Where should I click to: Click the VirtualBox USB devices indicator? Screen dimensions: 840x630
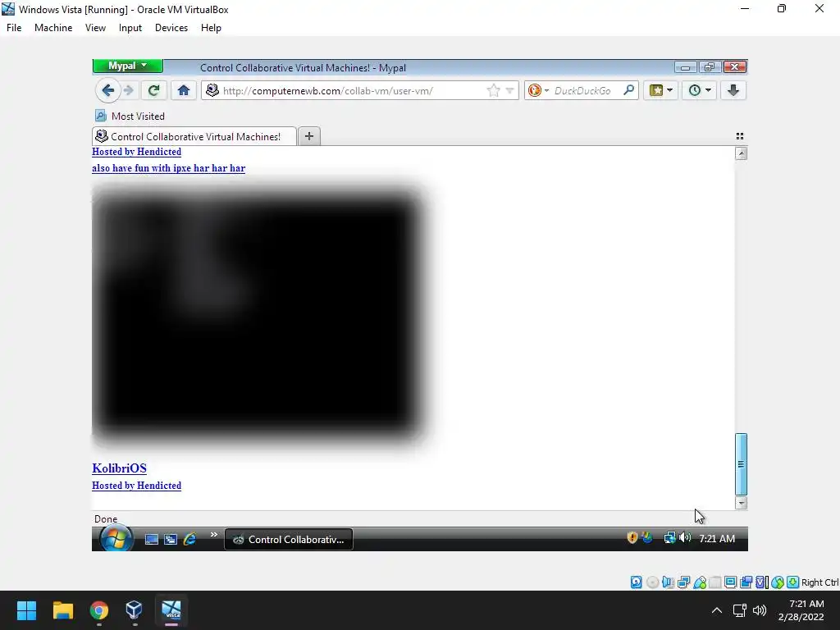click(x=700, y=582)
